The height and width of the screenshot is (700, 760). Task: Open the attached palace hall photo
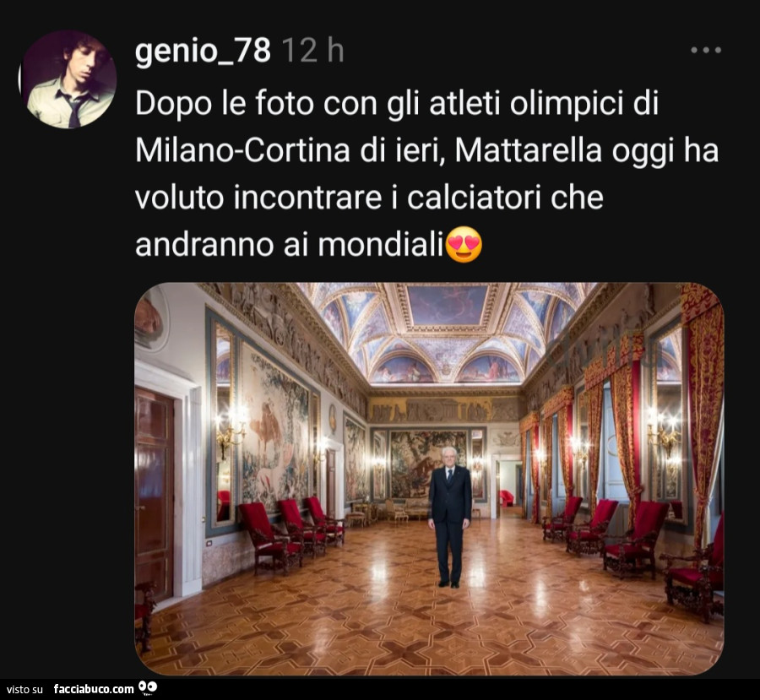click(x=429, y=479)
